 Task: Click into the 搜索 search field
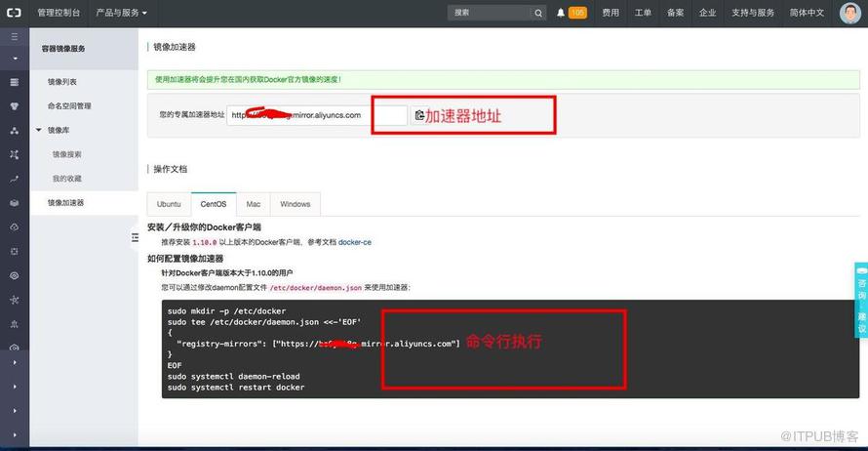point(490,13)
